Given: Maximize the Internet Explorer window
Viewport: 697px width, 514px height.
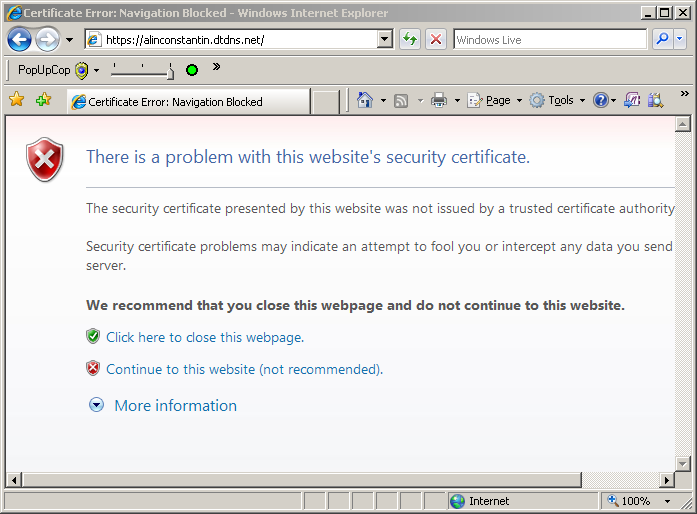Looking at the screenshot, I should coord(665,13).
